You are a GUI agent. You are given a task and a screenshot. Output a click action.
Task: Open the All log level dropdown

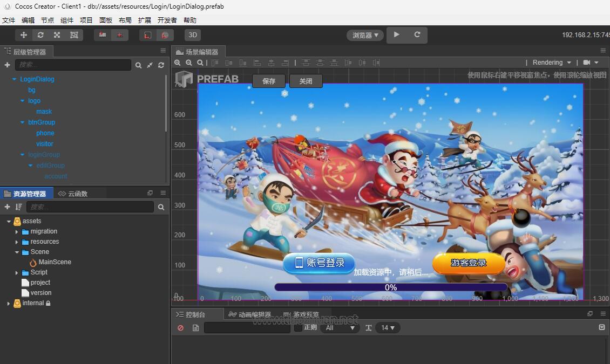coord(340,328)
